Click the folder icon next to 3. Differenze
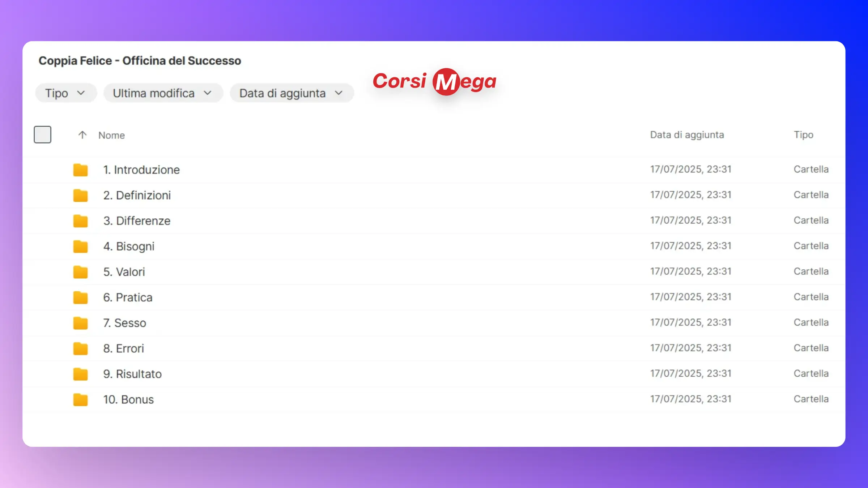This screenshot has height=488, width=868. click(80, 221)
